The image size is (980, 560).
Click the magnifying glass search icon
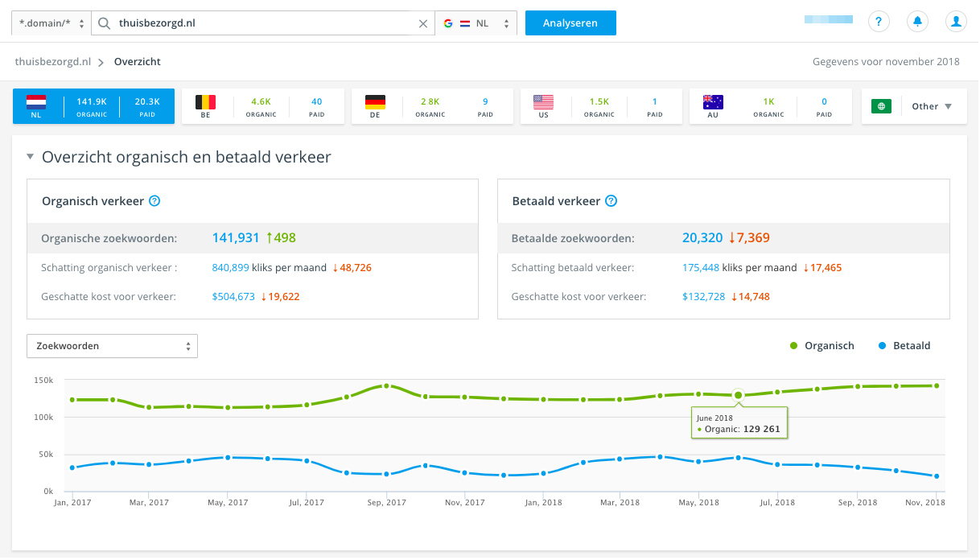click(x=104, y=23)
